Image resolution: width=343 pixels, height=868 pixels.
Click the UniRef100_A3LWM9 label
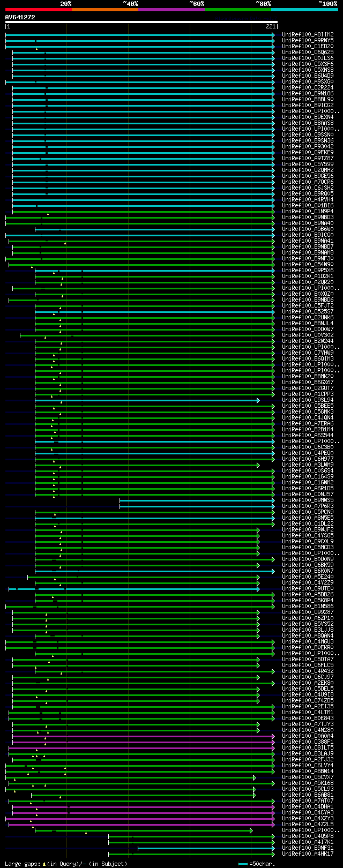308,465
